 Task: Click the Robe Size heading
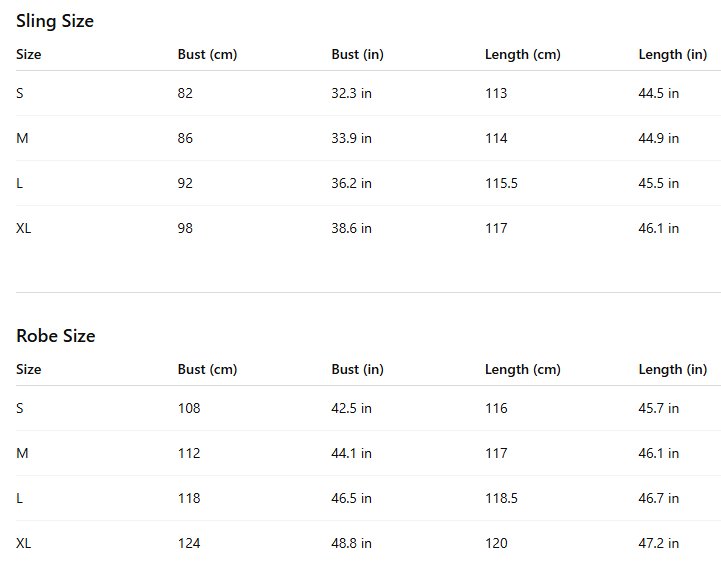pyautogui.click(x=56, y=336)
